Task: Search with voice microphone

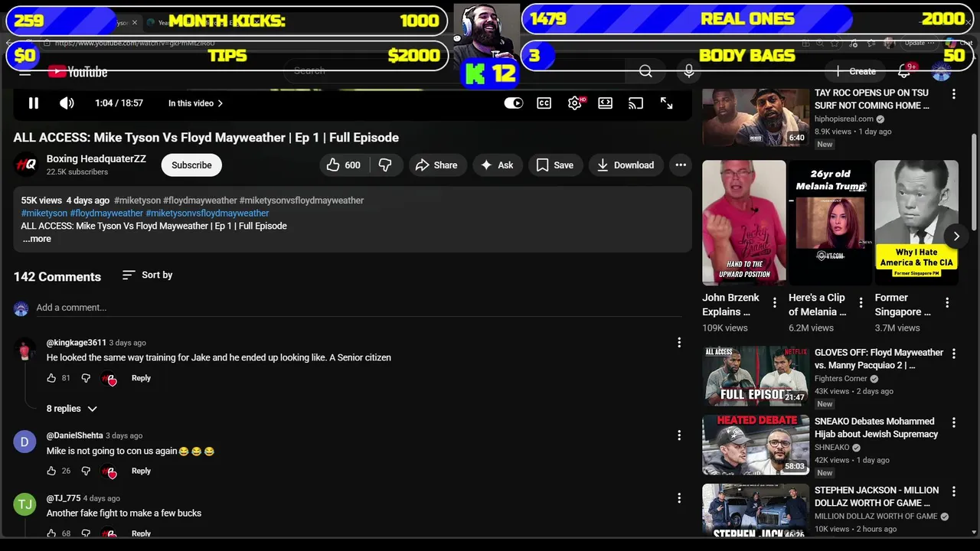Action: coord(689,71)
